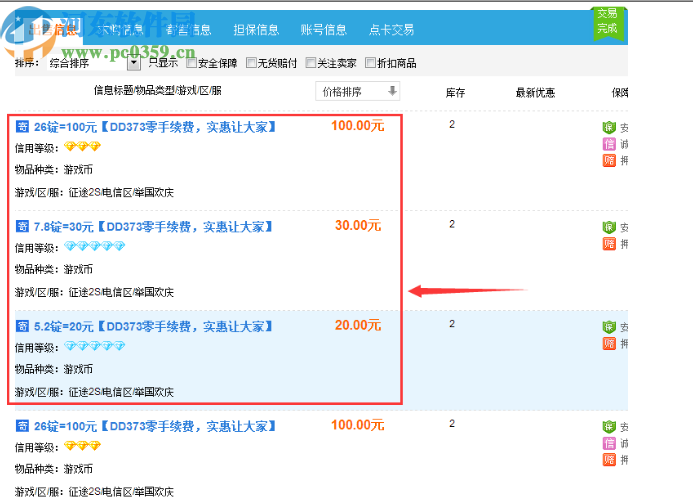Click the green 保 badge in 30.00元 row
The image size is (693, 504).
pos(609,227)
